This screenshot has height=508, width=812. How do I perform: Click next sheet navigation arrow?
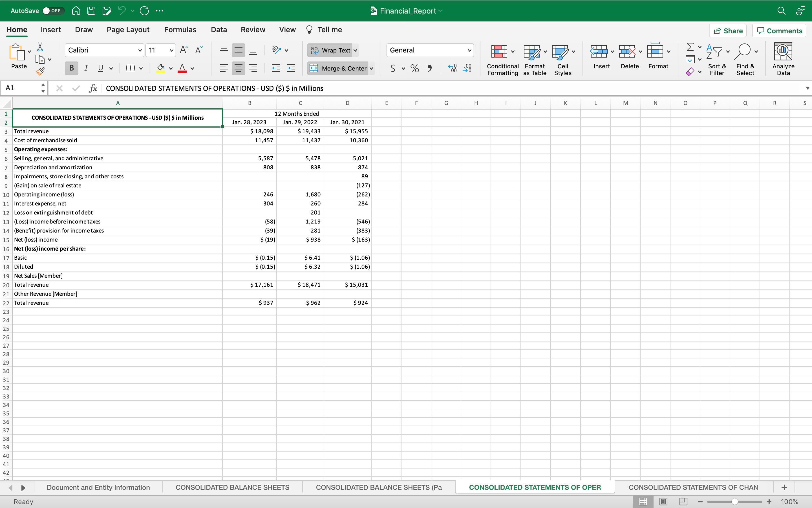(x=23, y=487)
